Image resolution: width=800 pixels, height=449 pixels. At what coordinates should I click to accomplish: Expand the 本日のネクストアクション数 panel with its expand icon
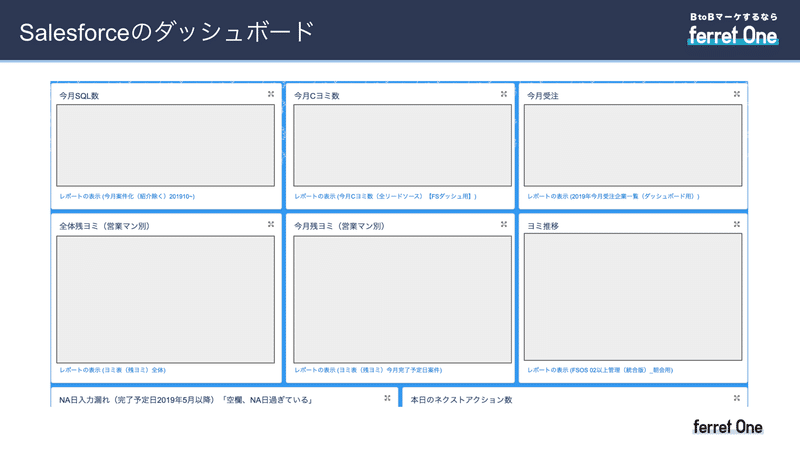click(737, 398)
